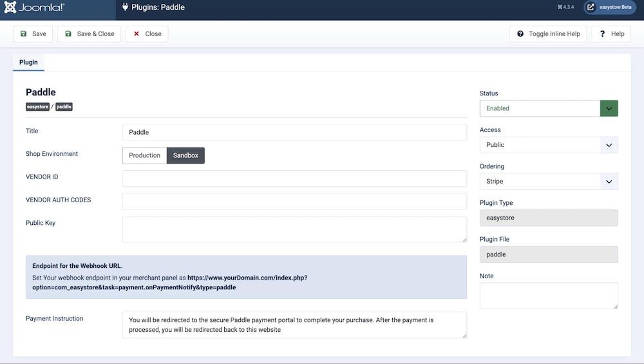Edit the Payment Instruction text box
Screen dimensions: 644x364
point(294,325)
